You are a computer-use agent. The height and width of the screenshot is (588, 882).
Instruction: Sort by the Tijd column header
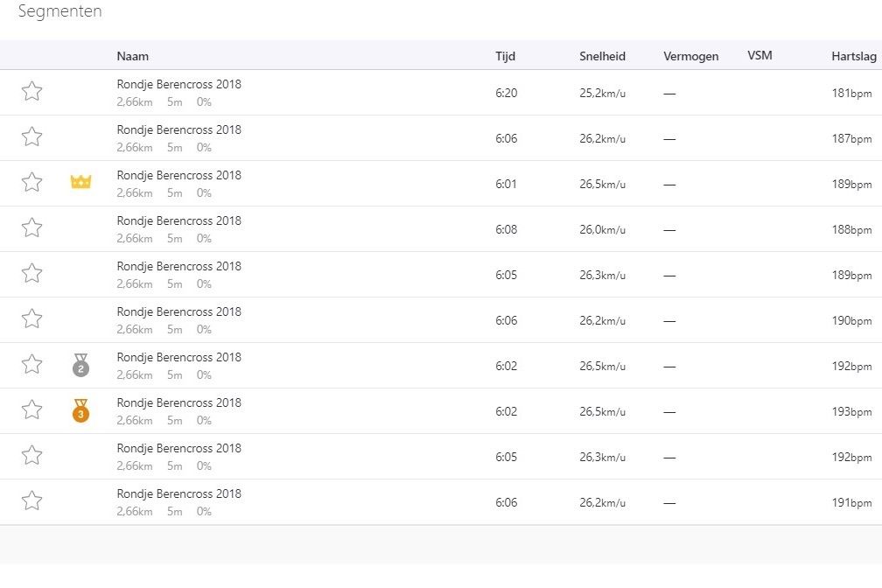pyautogui.click(x=505, y=56)
